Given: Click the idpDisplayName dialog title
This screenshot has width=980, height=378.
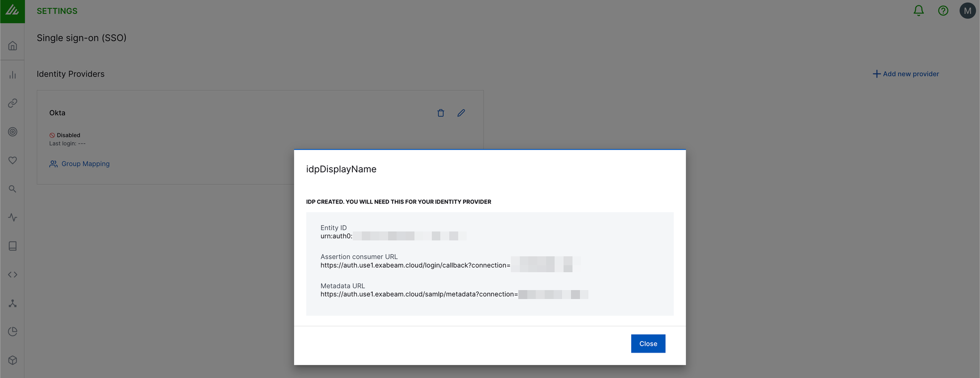Looking at the screenshot, I should coord(341,169).
